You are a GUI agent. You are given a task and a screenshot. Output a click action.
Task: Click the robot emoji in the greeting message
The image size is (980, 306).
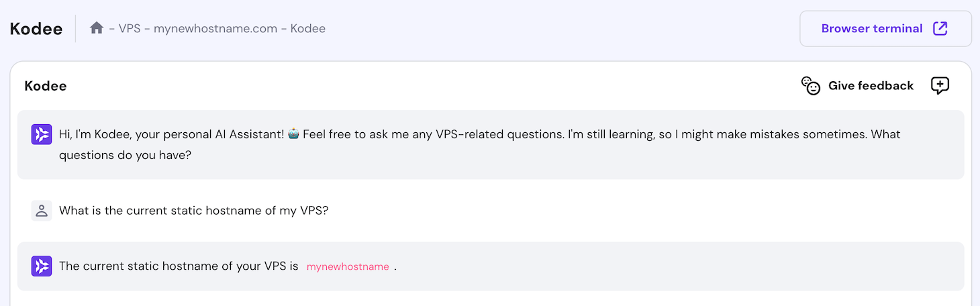coord(293,134)
